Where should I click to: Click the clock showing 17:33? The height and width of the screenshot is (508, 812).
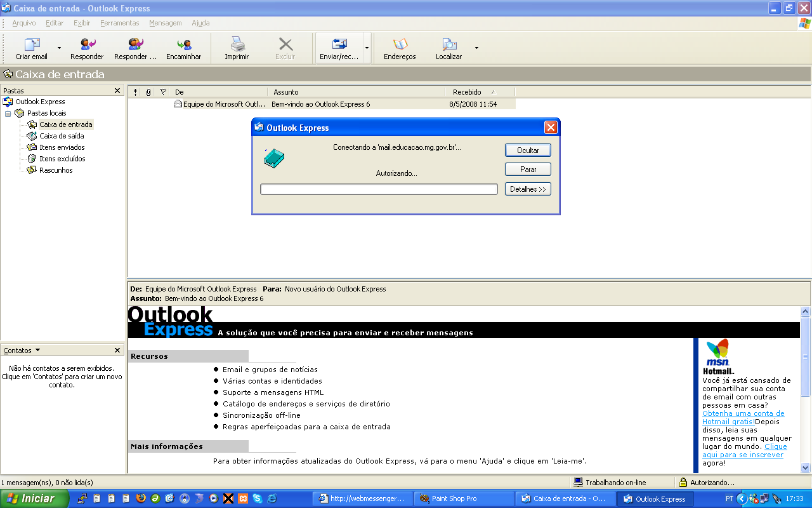coord(795,499)
